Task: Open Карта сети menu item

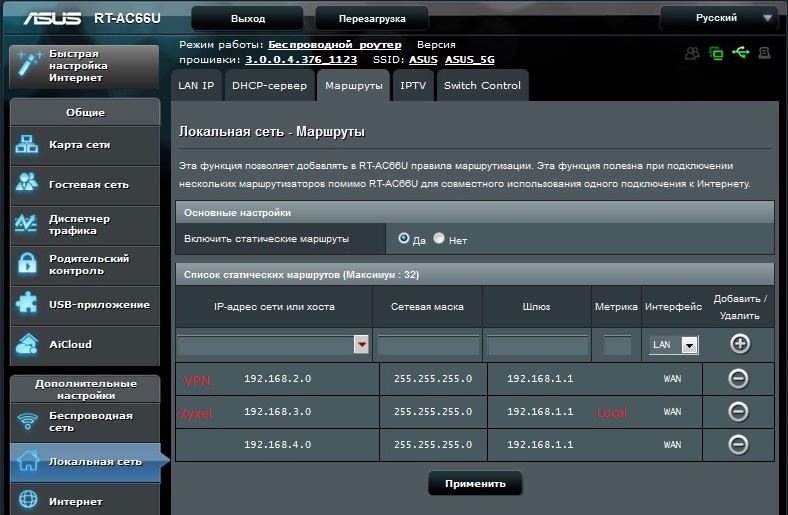Action: [x=85, y=145]
